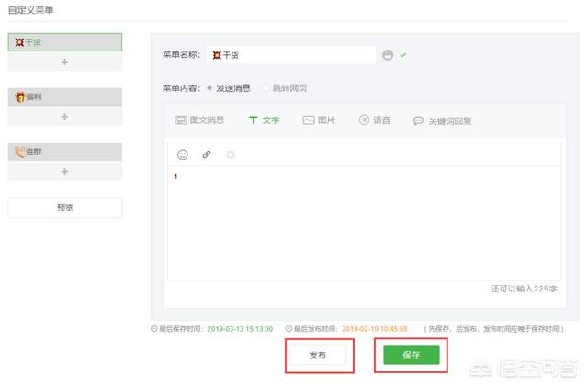Select the 跳转网页 radio option
The width and height of the screenshot is (588, 388).
(266, 88)
